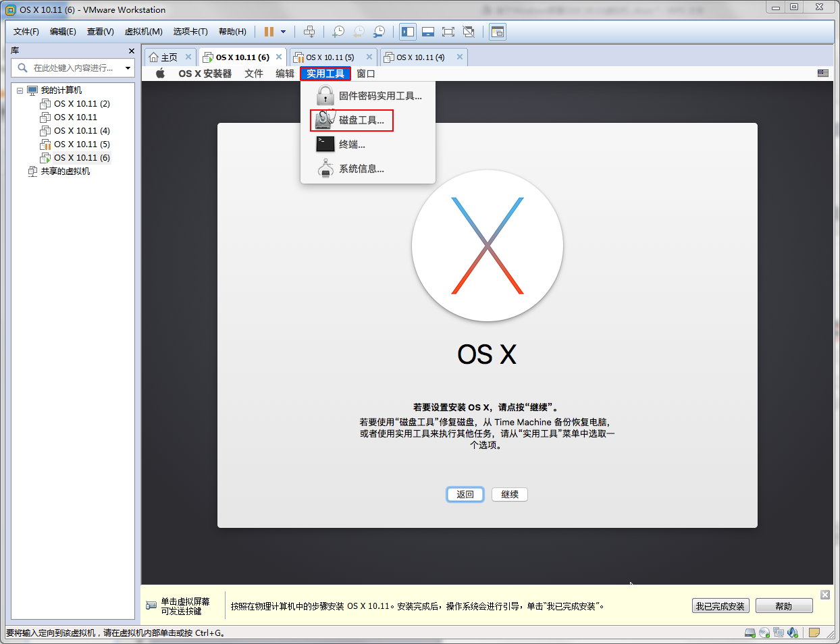Click the 返回 button in the installer

tap(465, 494)
